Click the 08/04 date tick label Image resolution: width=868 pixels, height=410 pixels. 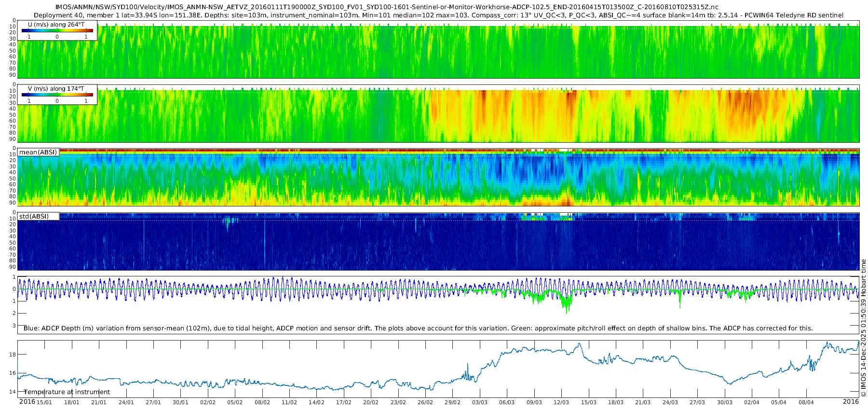pos(806,402)
